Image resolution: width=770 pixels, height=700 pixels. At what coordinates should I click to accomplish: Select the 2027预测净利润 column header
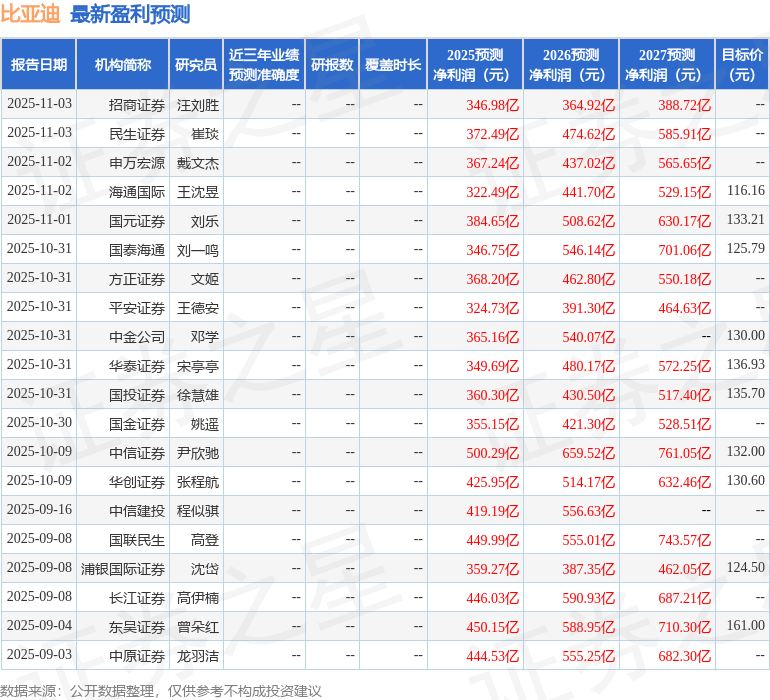click(667, 64)
